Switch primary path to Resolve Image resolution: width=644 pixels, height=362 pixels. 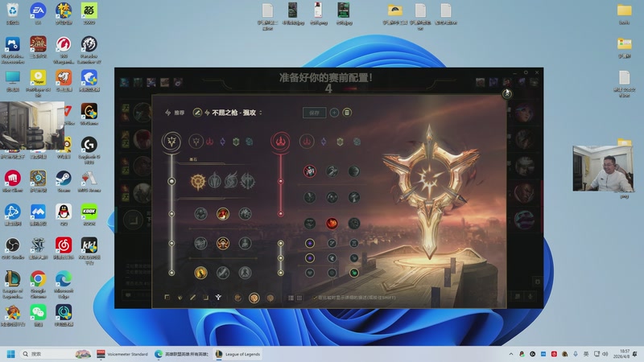[x=236, y=142]
